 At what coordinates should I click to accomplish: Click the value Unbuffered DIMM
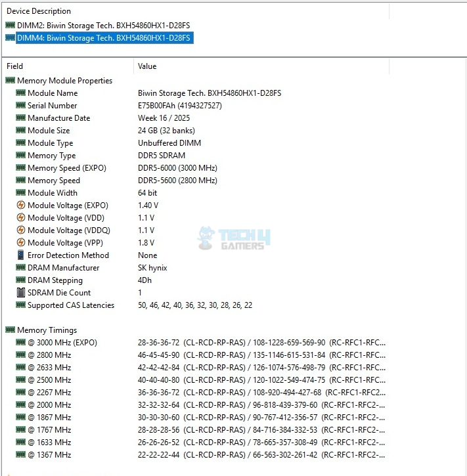[x=169, y=143]
